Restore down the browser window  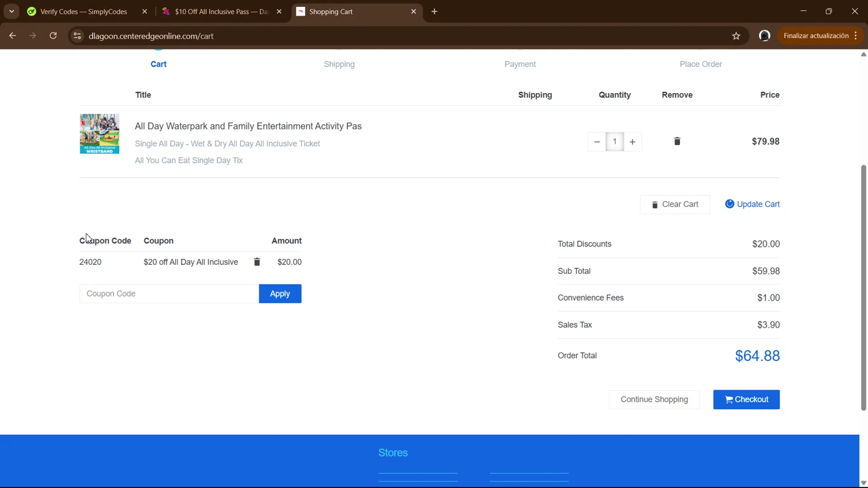tap(829, 12)
